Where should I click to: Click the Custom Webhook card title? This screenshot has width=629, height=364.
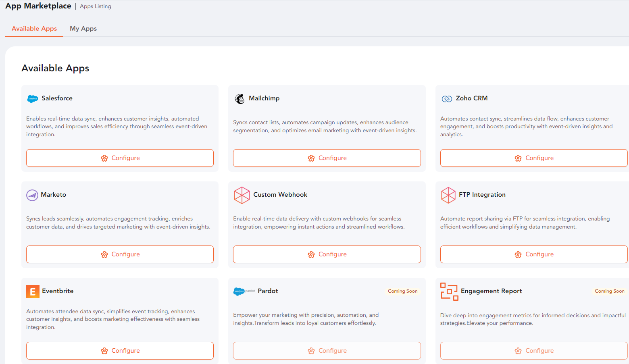click(280, 195)
